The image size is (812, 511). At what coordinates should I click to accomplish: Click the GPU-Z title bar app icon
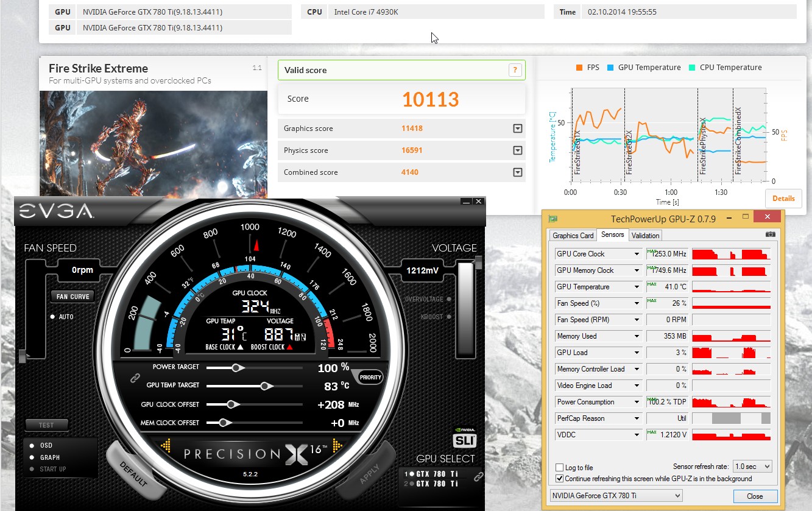(553, 218)
